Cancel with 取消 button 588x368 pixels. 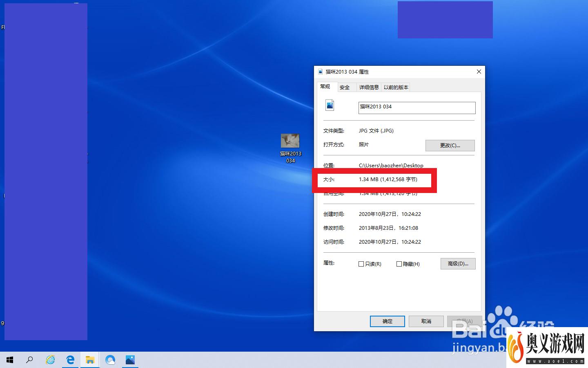point(426,321)
